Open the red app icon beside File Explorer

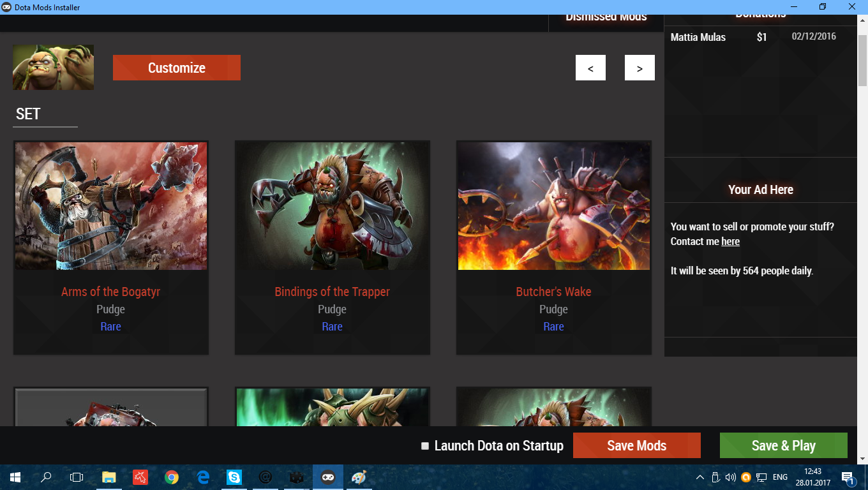140,477
